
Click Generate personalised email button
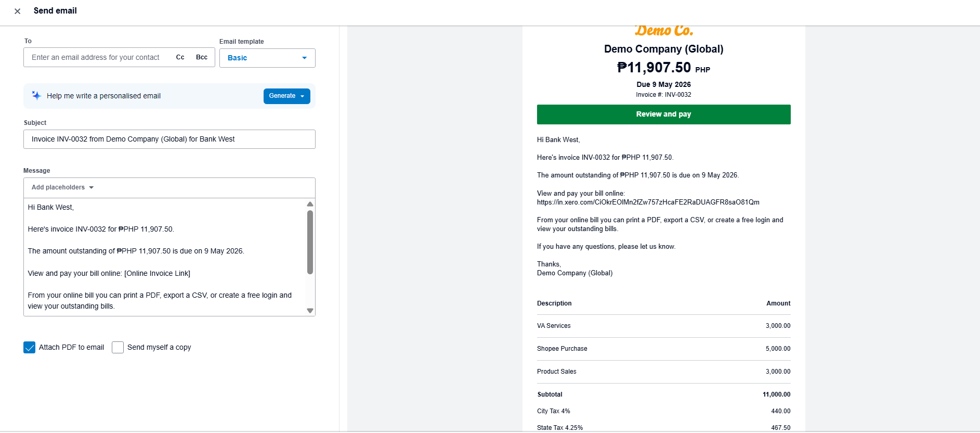click(286, 96)
